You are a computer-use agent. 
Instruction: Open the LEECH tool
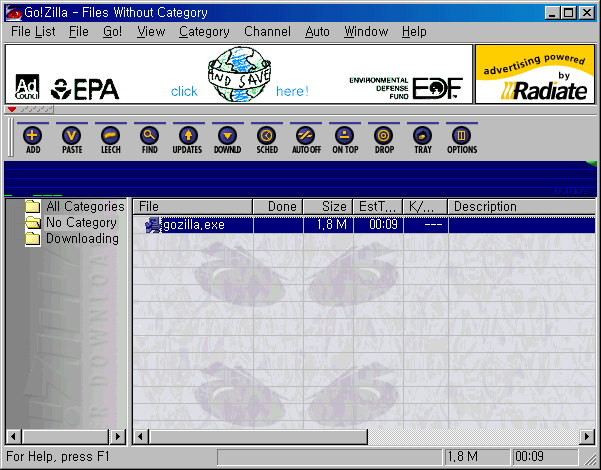[x=111, y=136]
